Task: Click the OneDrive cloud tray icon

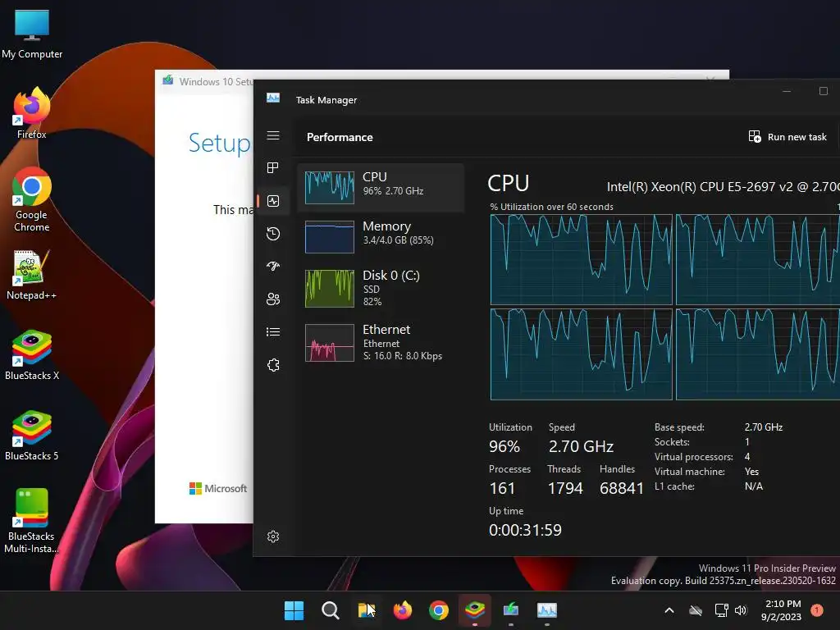Action: 696,610
